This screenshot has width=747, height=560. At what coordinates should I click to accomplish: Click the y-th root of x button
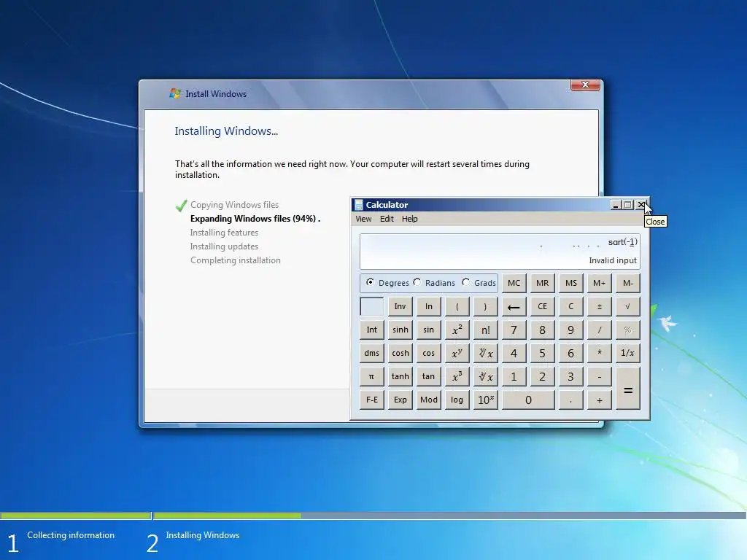coord(485,354)
